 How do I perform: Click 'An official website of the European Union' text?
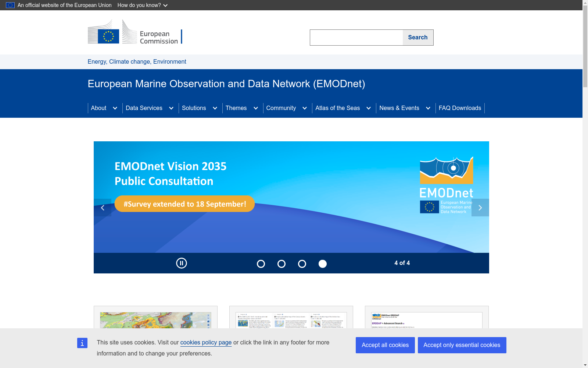coord(65,5)
